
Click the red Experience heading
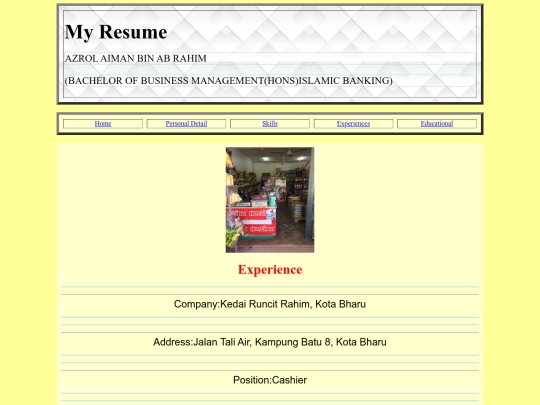[x=270, y=270]
